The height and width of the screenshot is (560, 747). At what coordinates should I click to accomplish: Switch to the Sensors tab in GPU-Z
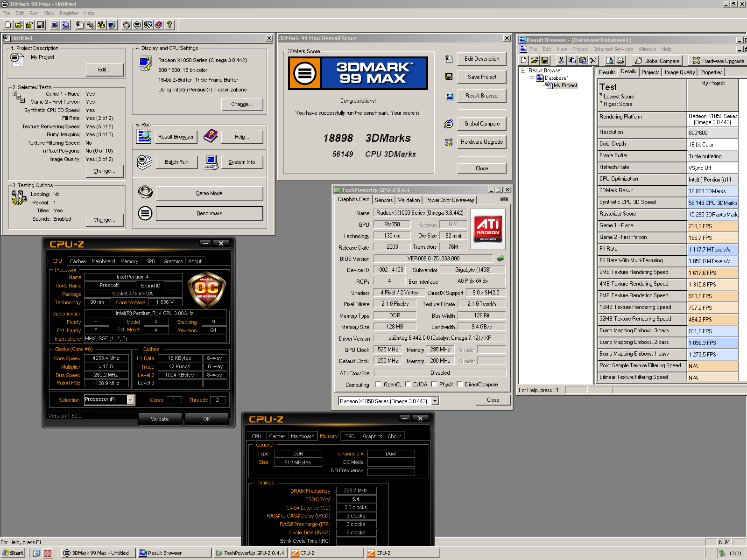tap(384, 200)
